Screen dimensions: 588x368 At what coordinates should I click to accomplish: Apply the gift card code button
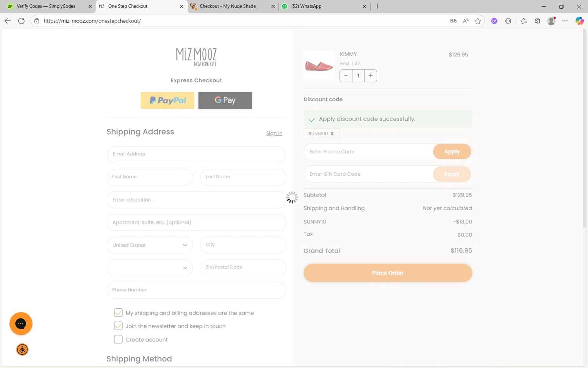click(452, 174)
